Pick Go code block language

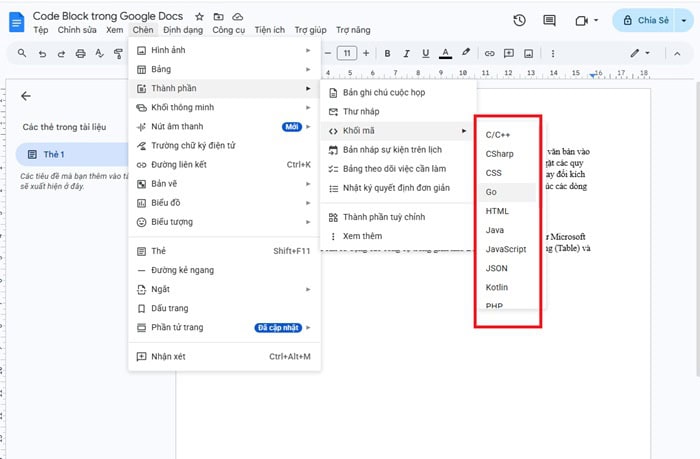point(507,192)
